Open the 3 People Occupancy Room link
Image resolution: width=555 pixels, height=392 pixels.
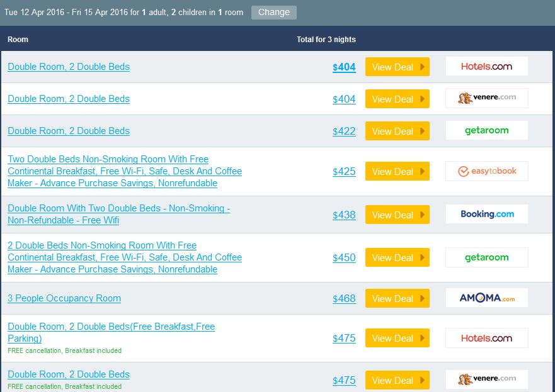click(x=64, y=298)
